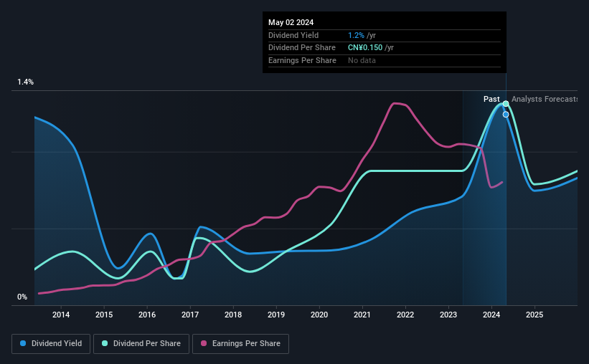This screenshot has width=589, height=364.
Task: Click the Earnings Per Share tooltip row label
Action: [302, 60]
